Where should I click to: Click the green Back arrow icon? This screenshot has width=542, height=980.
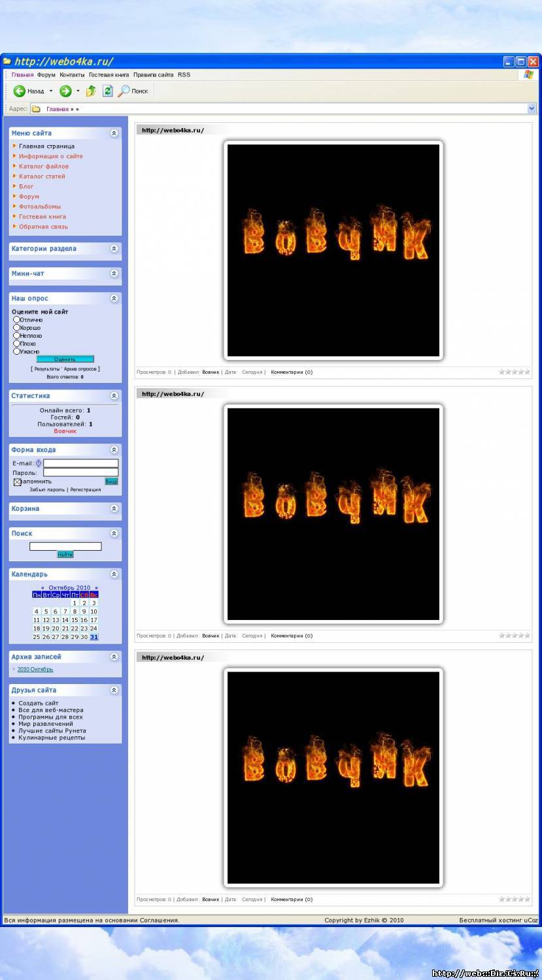(20, 91)
